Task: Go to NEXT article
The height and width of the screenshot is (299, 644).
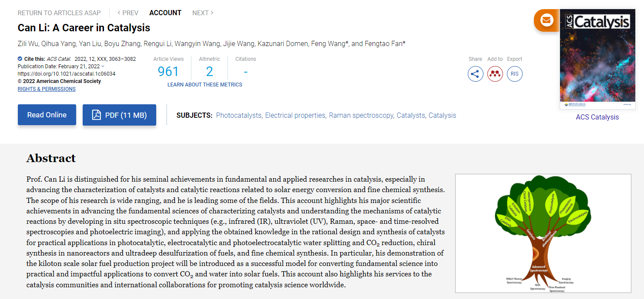Action: coord(203,13)
